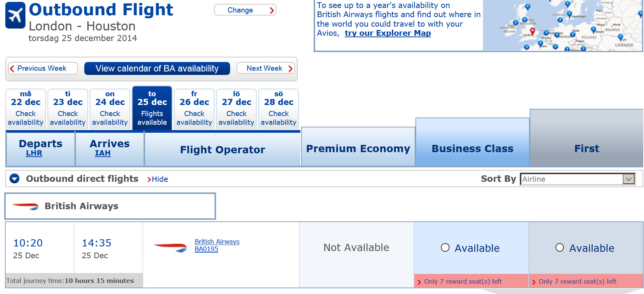The height and width of the screenshot is (294, 644).
Task: Click the red arrow beside Business reward seats
Action: (419, 282)
